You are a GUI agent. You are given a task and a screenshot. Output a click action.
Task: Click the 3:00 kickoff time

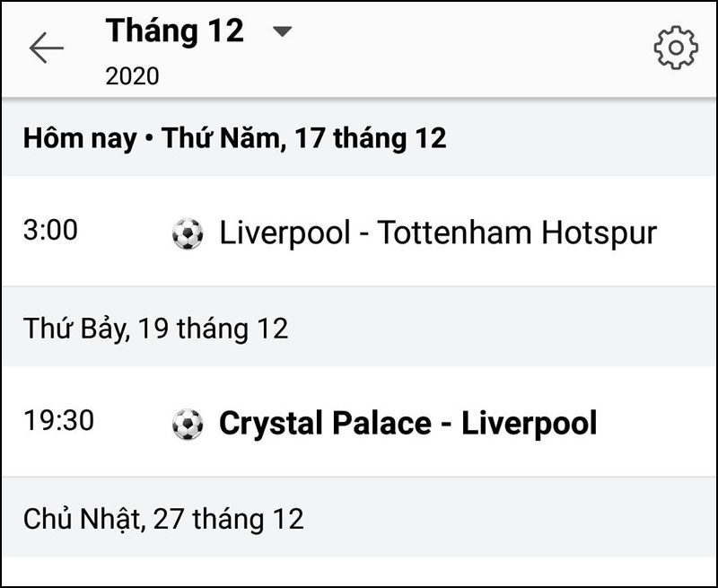[50, 231]
